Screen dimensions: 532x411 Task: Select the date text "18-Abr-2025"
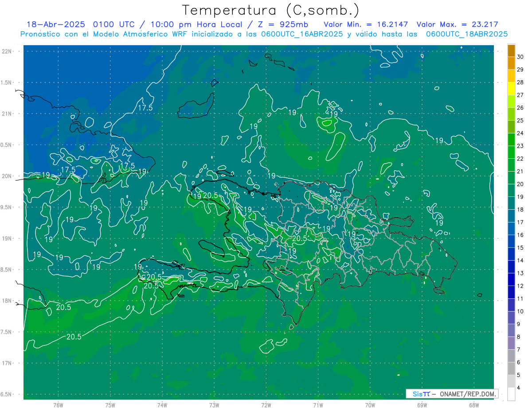(x=56, y=25)
